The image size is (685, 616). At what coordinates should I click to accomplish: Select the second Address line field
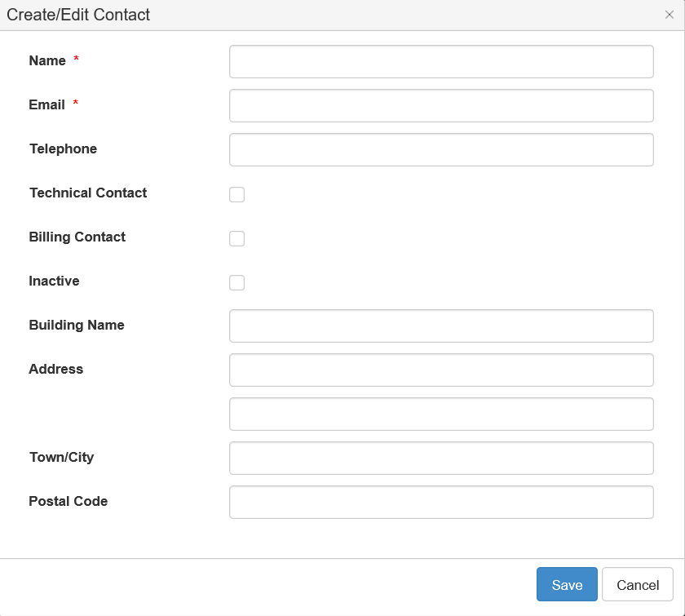[441, 414]
